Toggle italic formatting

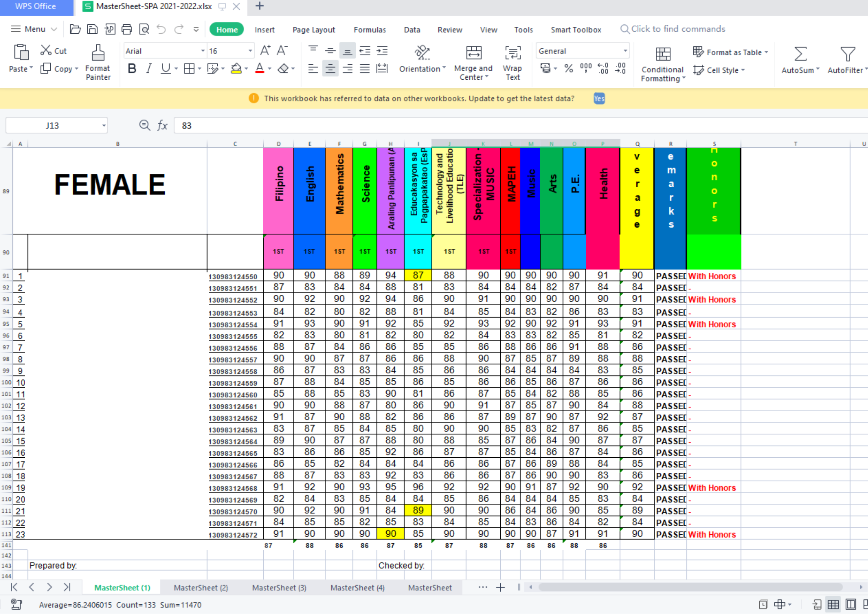pos(148,69)
